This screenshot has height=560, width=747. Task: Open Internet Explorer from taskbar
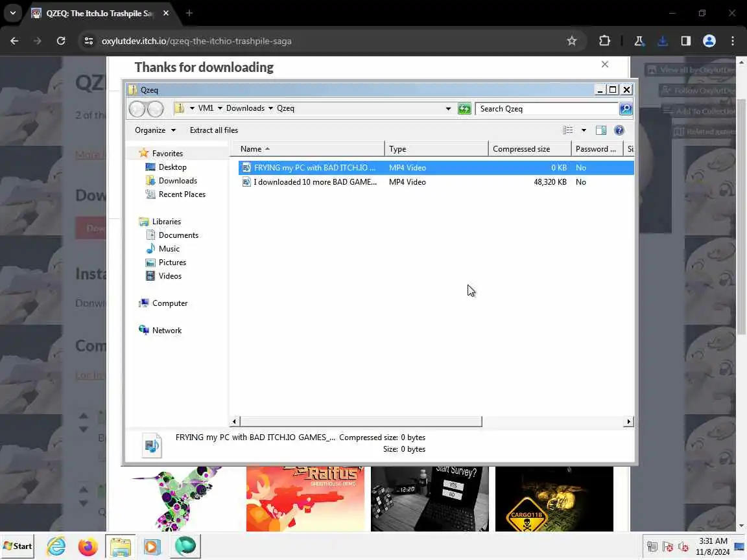(56, 546)
